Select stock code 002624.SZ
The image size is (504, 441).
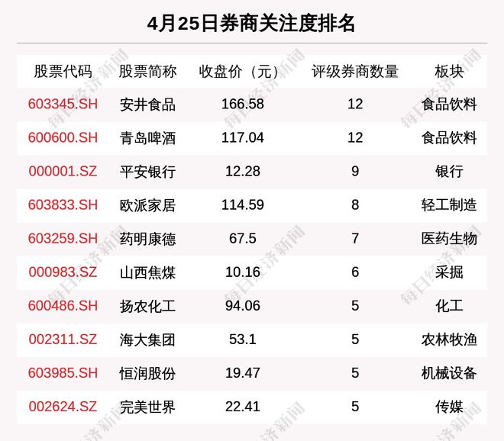pos(63,407)
